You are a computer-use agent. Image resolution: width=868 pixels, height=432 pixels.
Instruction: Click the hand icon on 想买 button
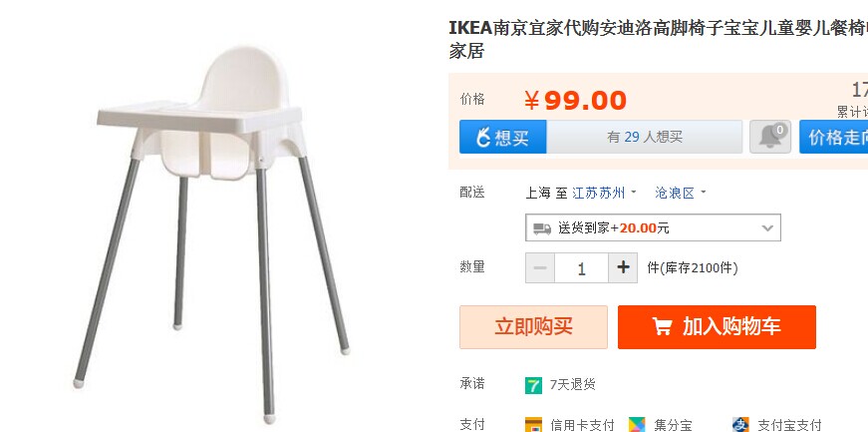[x=483, y=138]
